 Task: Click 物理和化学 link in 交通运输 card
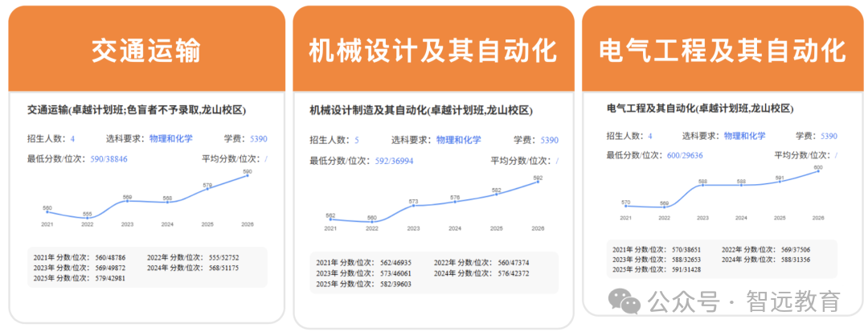(x=171, y=139)
